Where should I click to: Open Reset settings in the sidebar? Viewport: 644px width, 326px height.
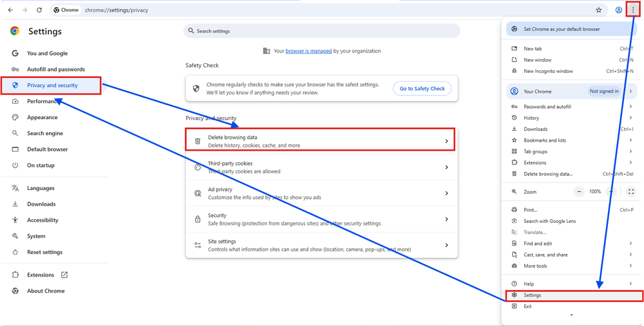tap(44, 252)
